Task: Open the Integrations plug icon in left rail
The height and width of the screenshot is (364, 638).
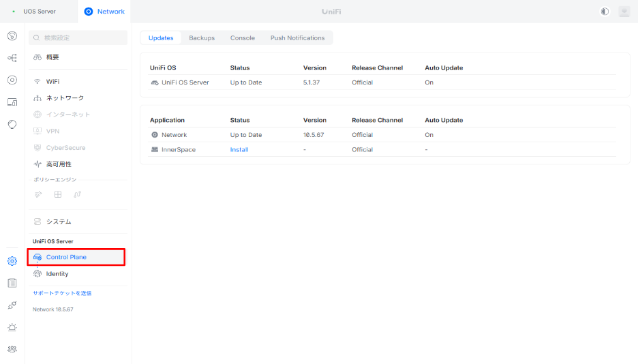Action: click(12, 305)
